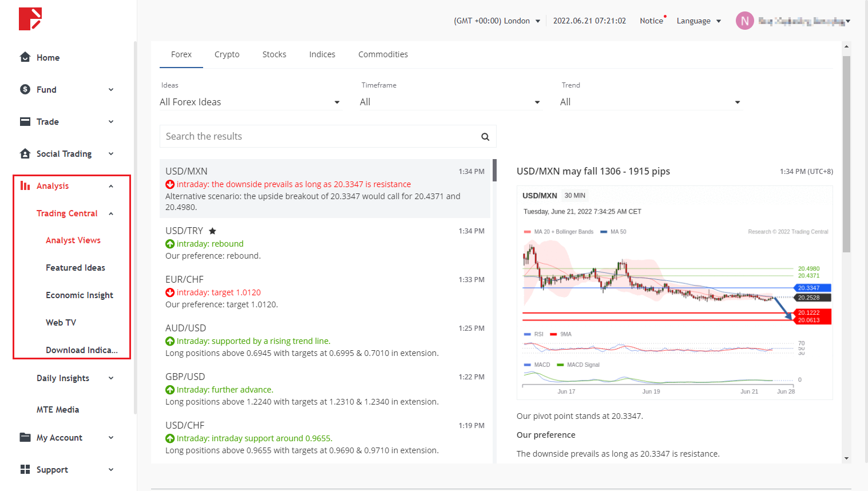Select the GBP/USD idea title
The width and height of the screenshot is (868, 491).
[x=185, y=377]
